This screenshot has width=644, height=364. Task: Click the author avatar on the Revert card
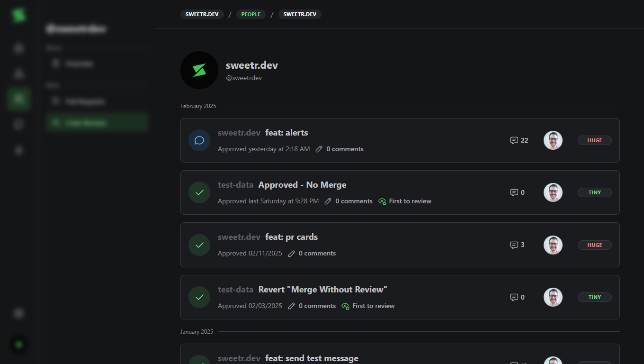553,297
